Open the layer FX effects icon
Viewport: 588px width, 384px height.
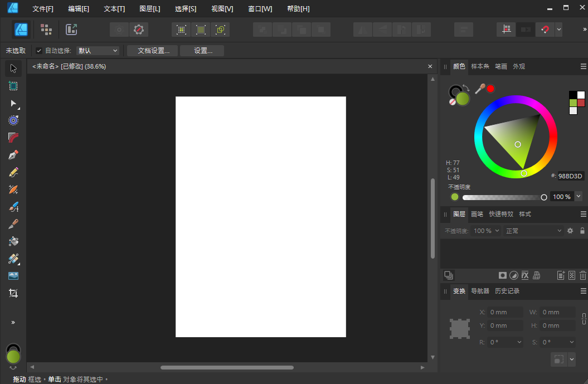[x=525, y=275]
